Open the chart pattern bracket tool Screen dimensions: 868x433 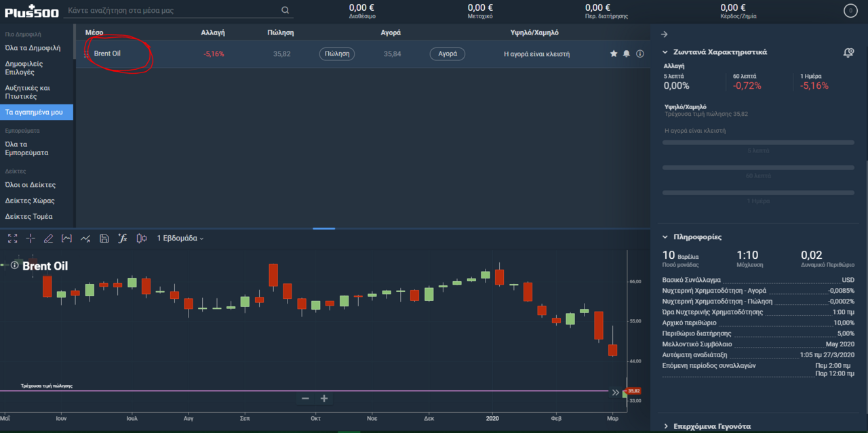pos(66,239)
